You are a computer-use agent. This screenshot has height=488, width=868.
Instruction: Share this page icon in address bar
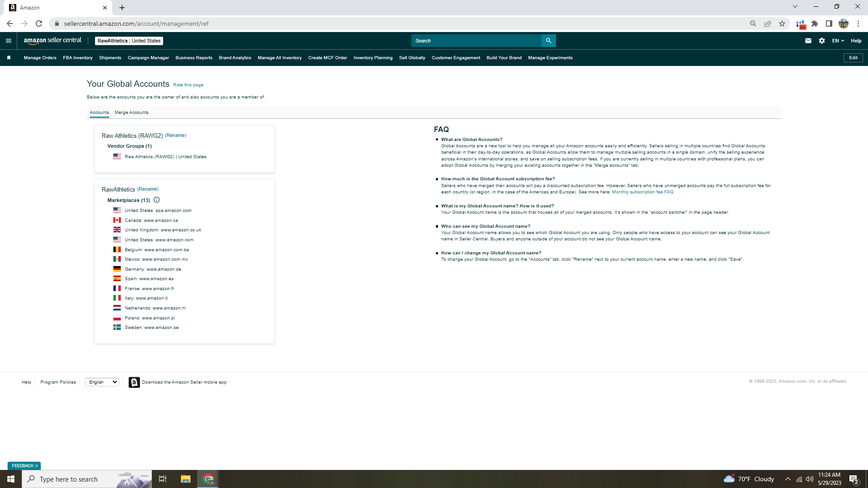coord(768,23)
